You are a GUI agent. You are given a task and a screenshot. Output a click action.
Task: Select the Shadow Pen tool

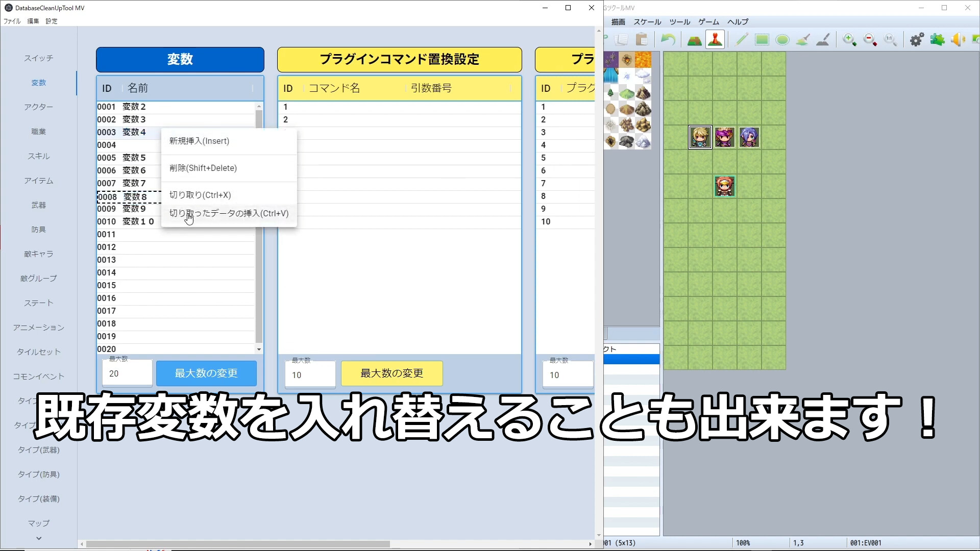pos(823,39)
